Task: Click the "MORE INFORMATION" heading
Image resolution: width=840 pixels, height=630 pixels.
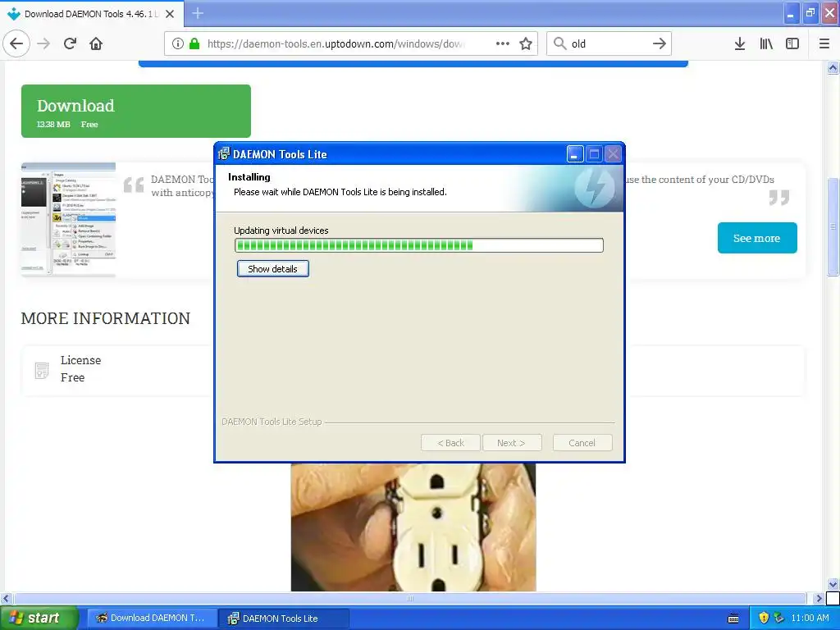Action: pyautogui.click(x=106, y=318)
